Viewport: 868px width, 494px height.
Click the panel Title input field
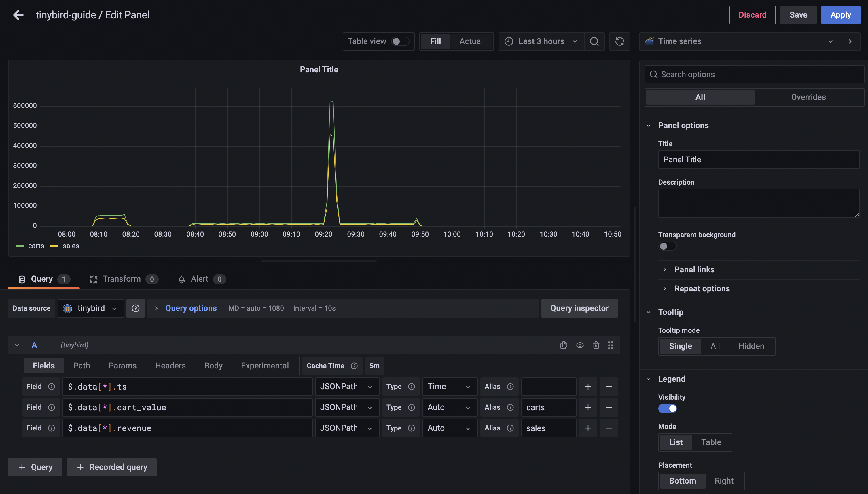[759, 159]
